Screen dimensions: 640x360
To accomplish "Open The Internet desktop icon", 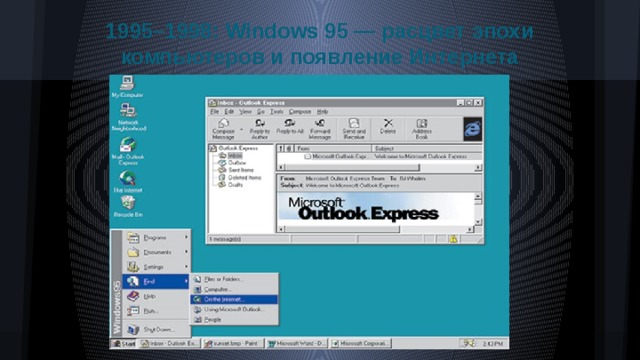I will pos(128,182).
